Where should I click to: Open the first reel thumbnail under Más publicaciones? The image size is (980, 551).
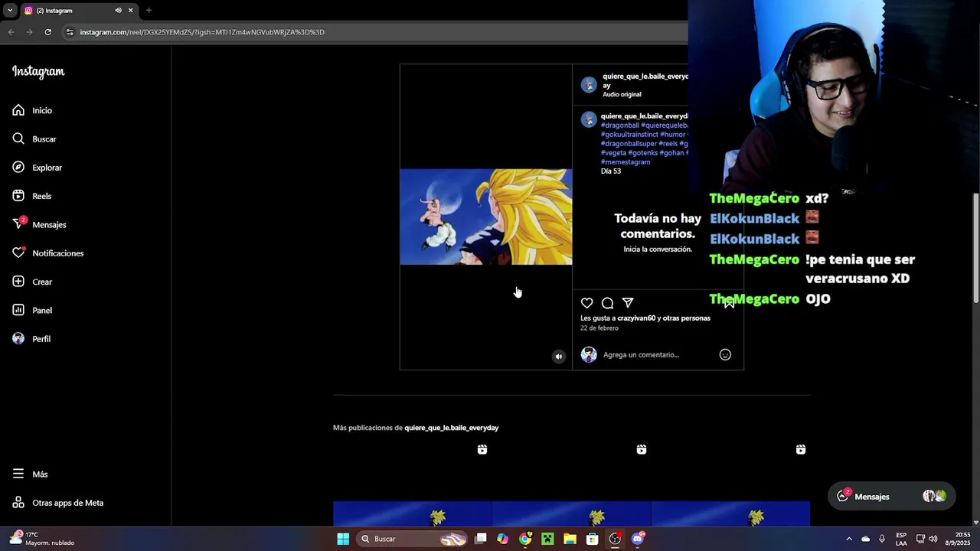point(412,484)
